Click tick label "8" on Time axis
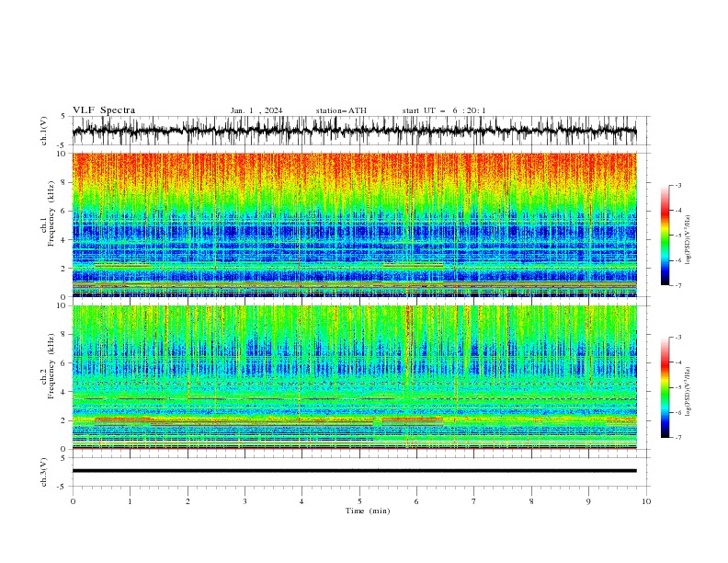Viewport: 728px width, 563px height. click(x=531, y=501)
